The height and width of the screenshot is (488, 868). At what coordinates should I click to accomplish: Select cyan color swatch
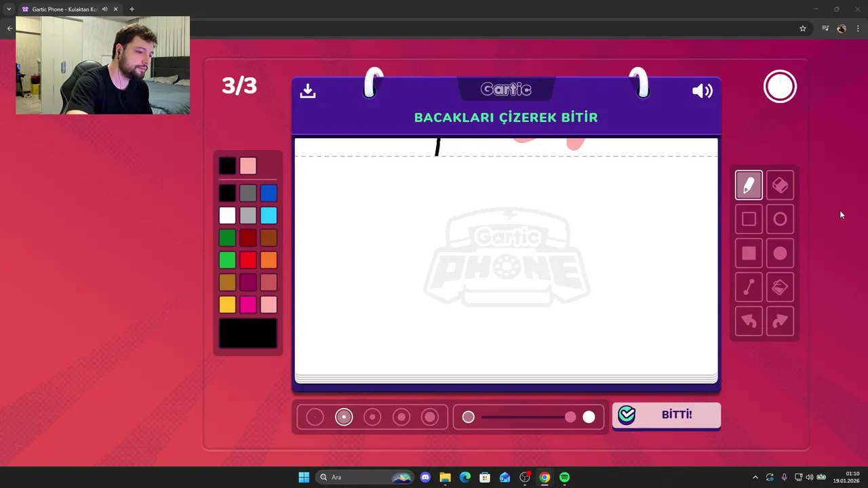(269, 216)
